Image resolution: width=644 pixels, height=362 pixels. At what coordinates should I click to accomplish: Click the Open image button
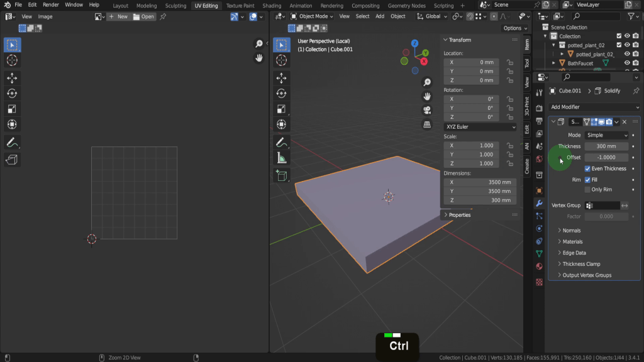coord(144,17)
